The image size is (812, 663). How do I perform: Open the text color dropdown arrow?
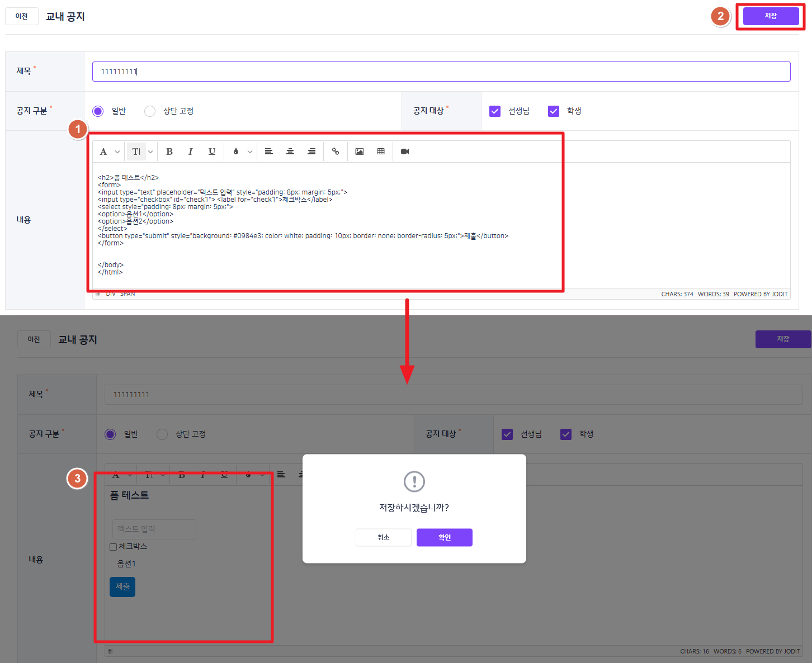250,152
